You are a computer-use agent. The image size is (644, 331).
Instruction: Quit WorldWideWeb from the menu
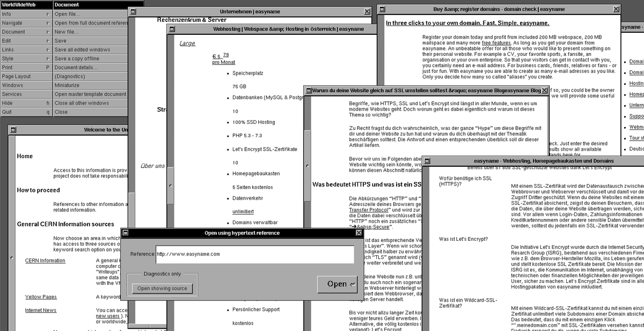(x=26, y=112)
